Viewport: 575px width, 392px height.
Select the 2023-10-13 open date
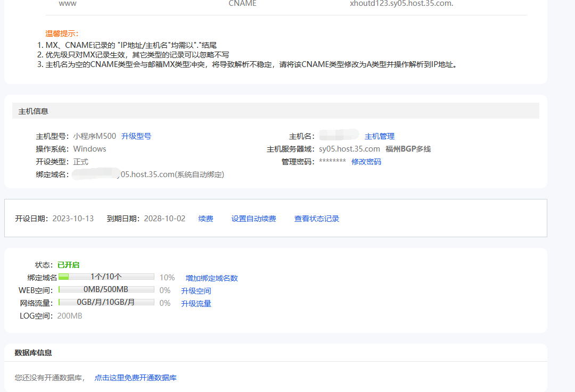(73, 219)
